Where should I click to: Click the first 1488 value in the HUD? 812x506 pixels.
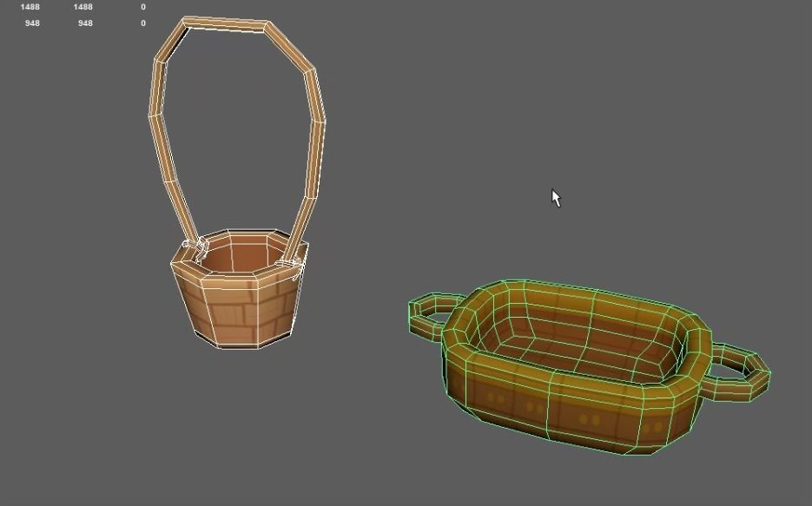tap(30, 7)
